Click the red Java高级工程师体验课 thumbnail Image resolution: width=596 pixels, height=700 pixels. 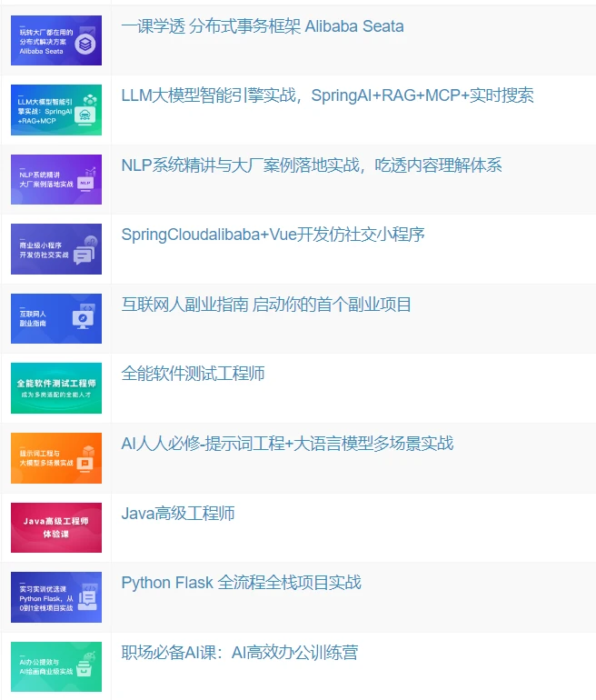tap(56, 527)
